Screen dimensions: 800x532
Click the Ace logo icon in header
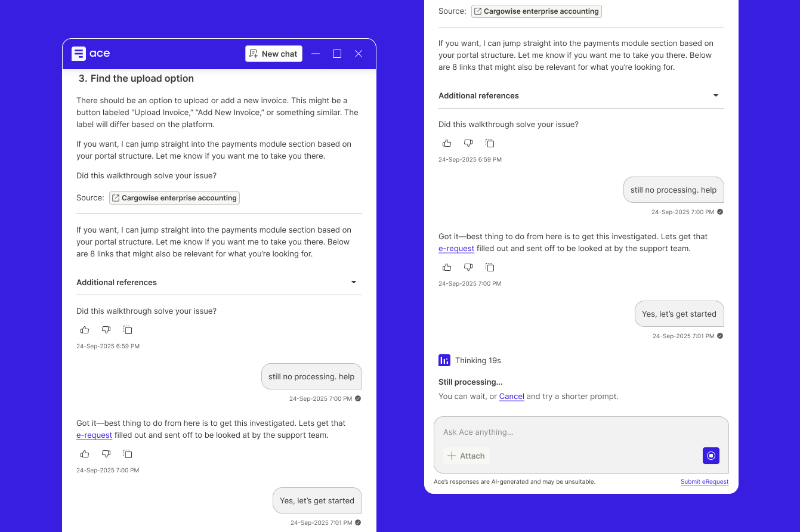point(79,54)
